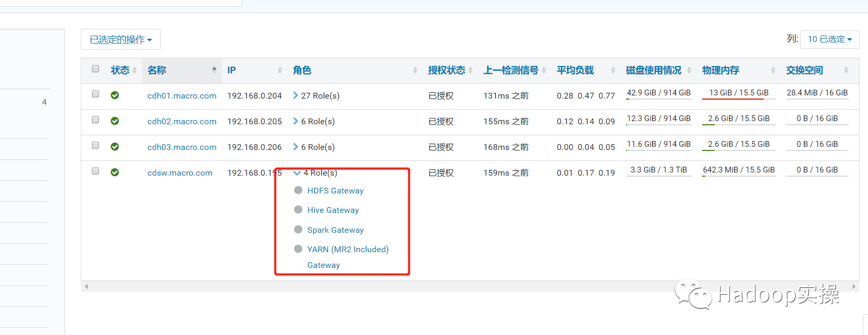This screenshot has height=335, width=868.
Task: Sort table by 物理内存 header
Action: 721,70
